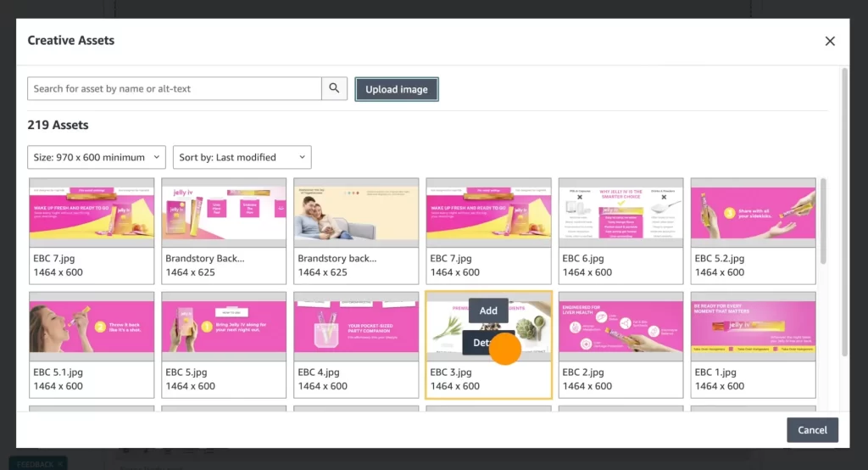868x470 pixels.
Task: Focus the asset name search field
Action: tap(175, 89)
